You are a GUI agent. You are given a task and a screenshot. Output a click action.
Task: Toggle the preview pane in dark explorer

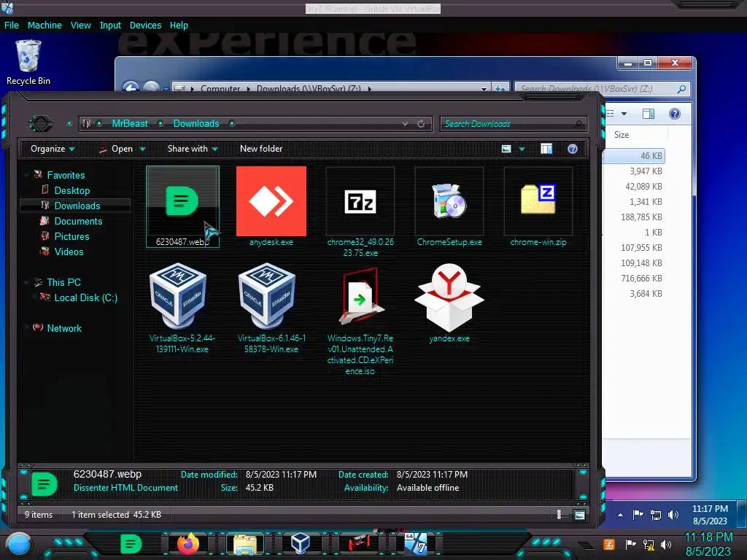pyautogui.click(x=546, y=149)
